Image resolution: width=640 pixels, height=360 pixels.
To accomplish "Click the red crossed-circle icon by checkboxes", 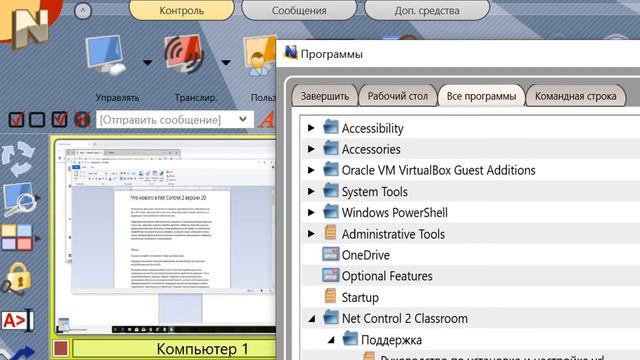I will [x=82, y=120].
